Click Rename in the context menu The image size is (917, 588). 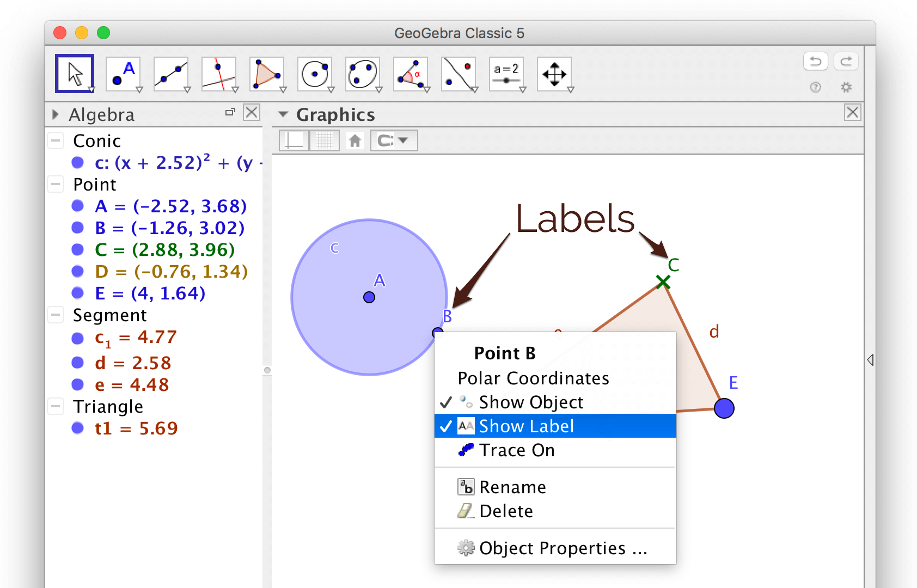512,487
